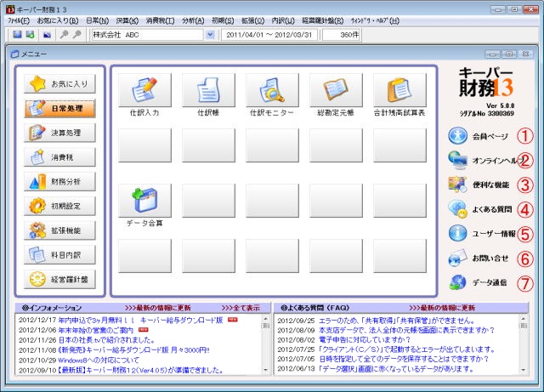Viewport: 544px width, 392px height.
Task: Open the 経営羅針盤(R) menu
Action: click(x=323, y=20)
